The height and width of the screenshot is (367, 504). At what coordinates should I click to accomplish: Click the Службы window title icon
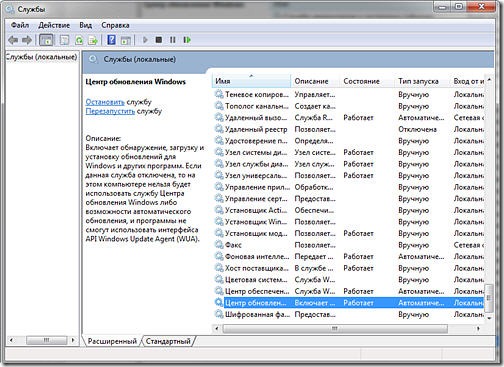pos(10,9)
